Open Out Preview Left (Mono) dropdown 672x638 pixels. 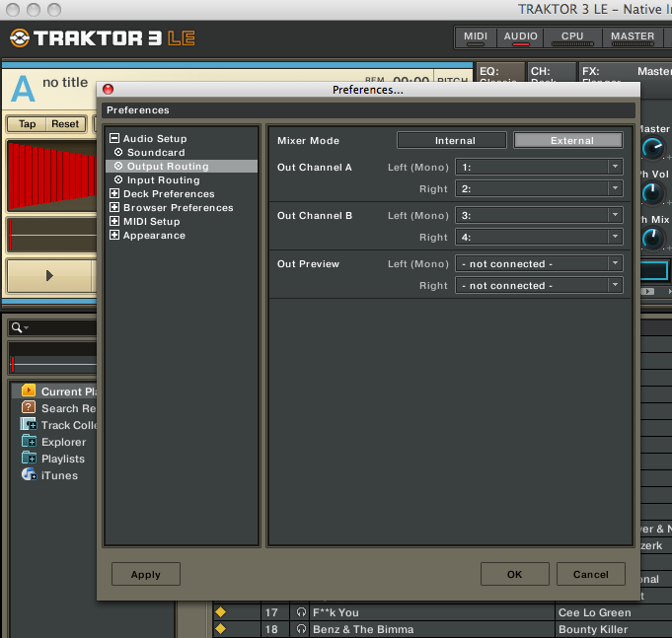pos(539,263)
